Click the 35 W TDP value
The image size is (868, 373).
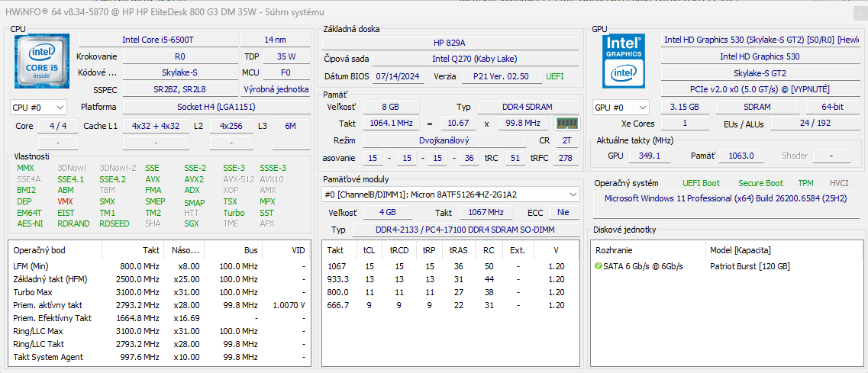pyautogui.click(x=286, y=56)
